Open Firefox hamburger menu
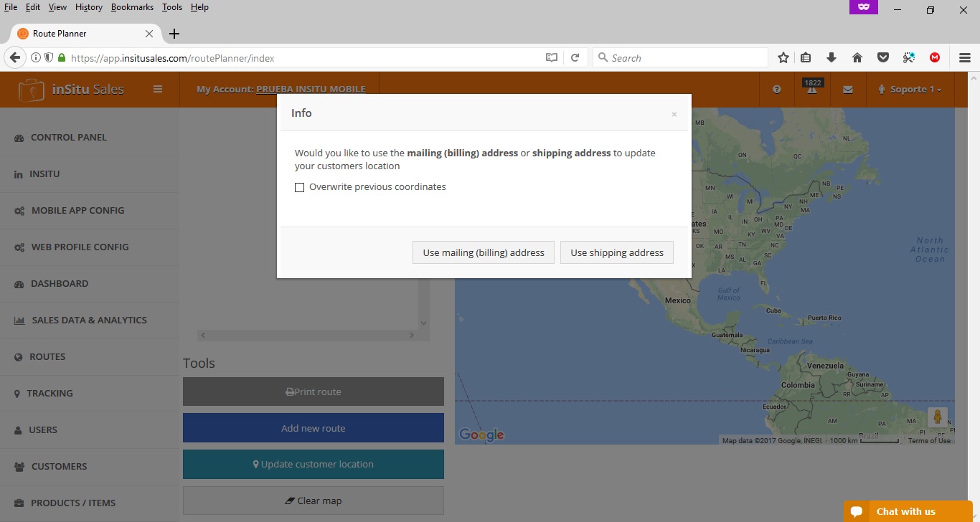 click(x=964, y=58)
